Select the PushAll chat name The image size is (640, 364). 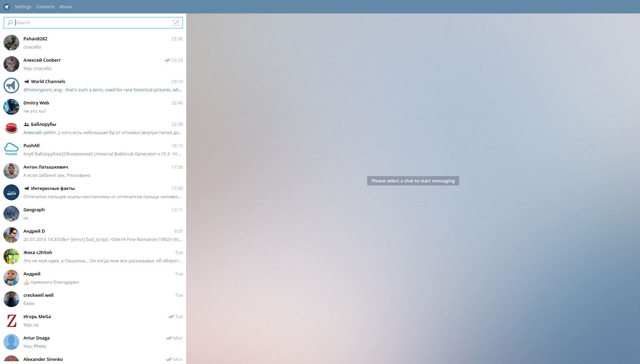(31, 146)
